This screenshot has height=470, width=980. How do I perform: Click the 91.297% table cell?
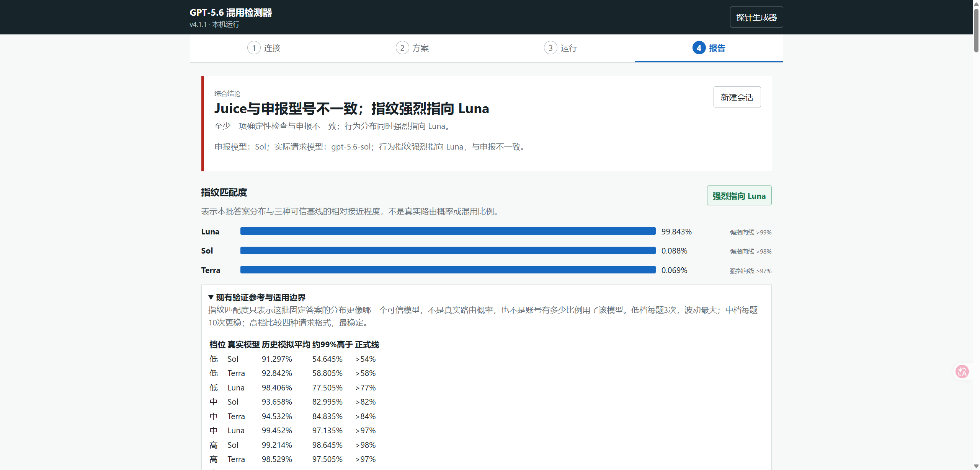(x=277, y=359)
